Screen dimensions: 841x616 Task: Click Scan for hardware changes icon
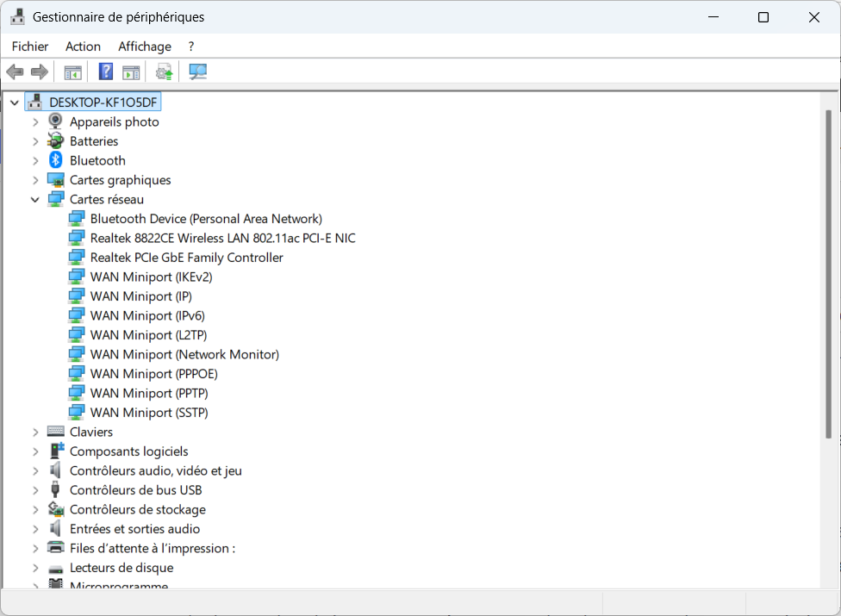[198, 72]
